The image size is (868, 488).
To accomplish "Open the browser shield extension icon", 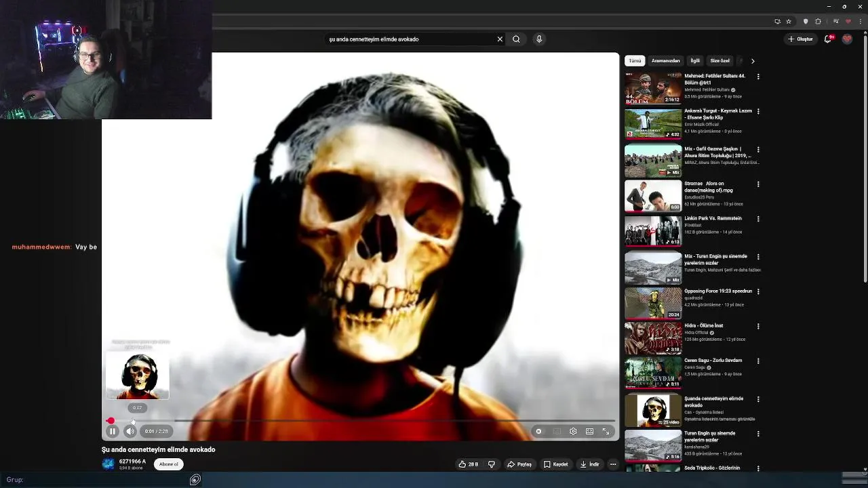I will click(x=806, y=21).
